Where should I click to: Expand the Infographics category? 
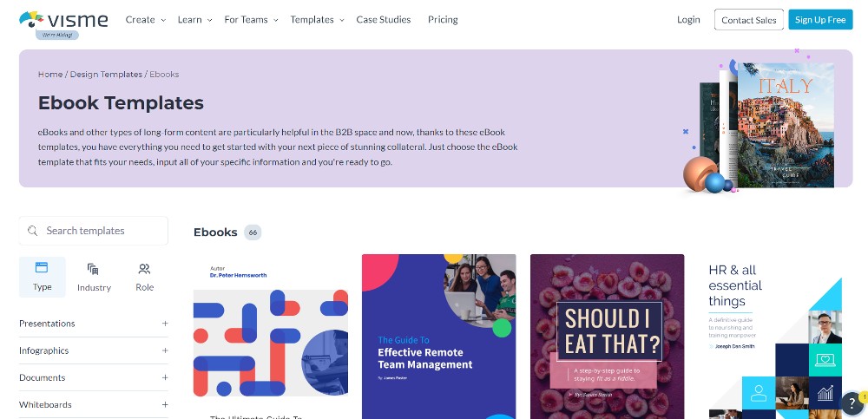[165, 350]
